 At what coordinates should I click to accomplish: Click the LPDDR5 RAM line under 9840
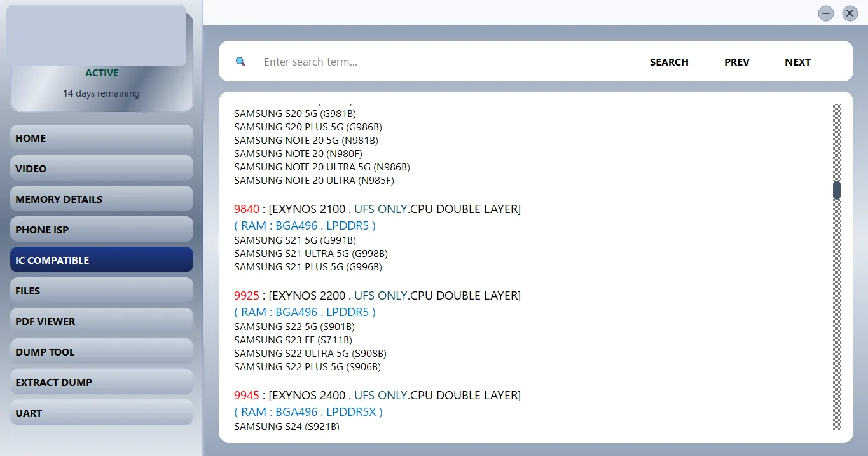tap(305, 226)
